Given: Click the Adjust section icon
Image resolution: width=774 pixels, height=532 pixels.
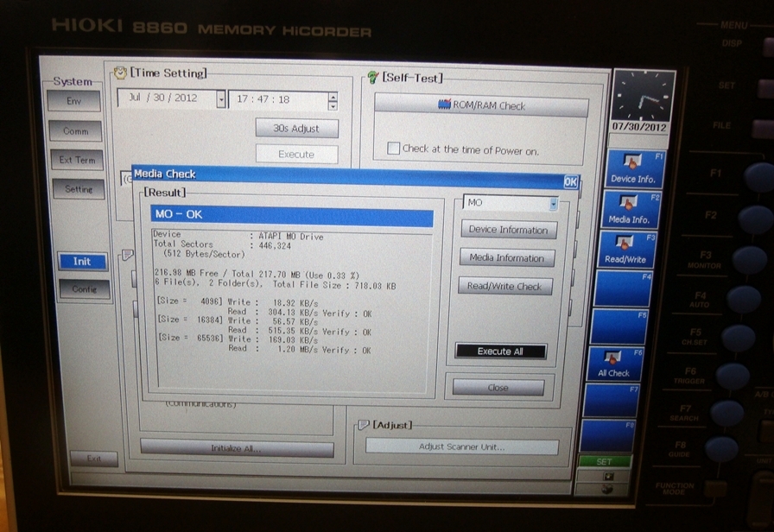Looking at the screenshot, I should point(364,425).
